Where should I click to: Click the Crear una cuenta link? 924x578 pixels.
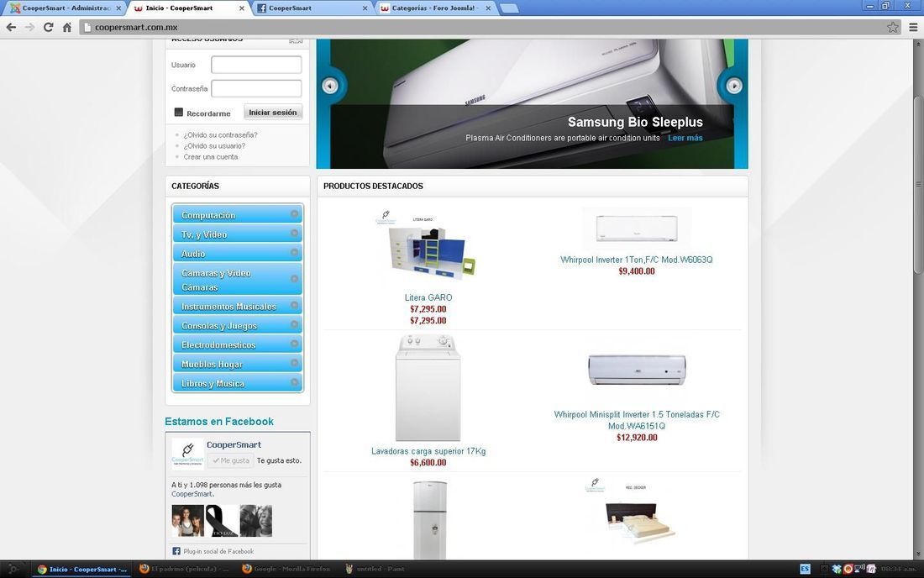pyautogui.click(x=210, y=157)
